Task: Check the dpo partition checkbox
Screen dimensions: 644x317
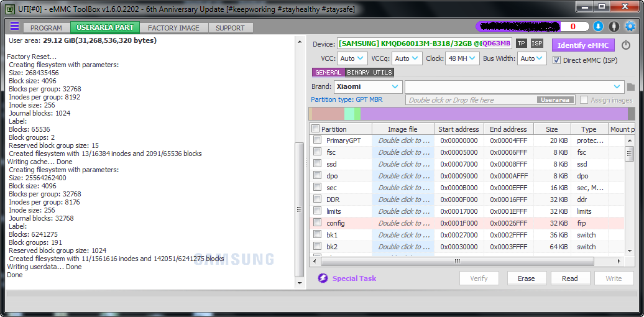Action: [x=317, y=176]
